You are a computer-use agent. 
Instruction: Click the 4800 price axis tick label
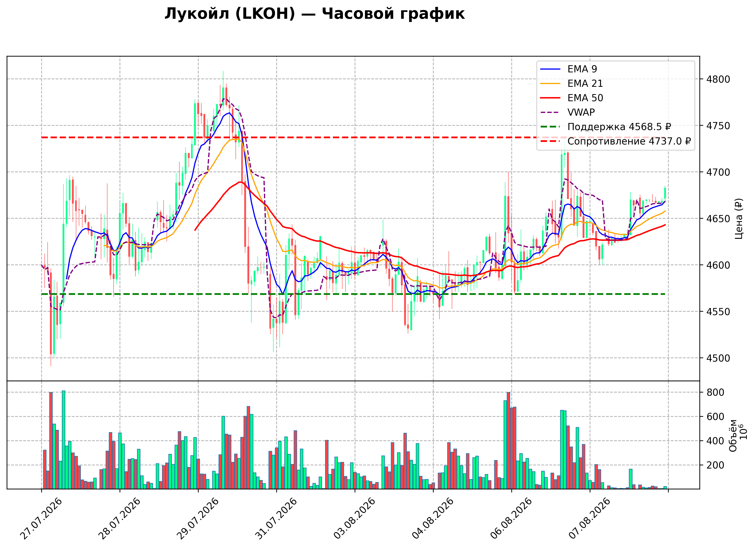pyautogui.click(x=718, y=80)
